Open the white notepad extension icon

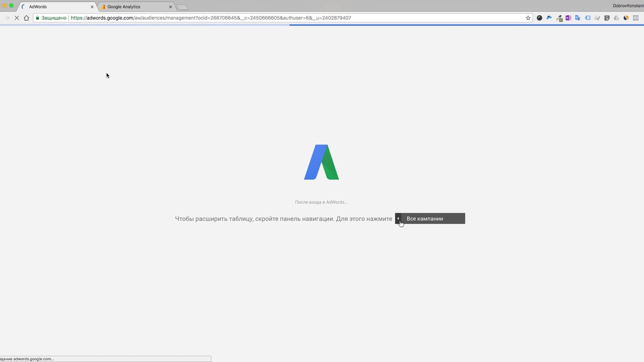click(x=597, y=18)
